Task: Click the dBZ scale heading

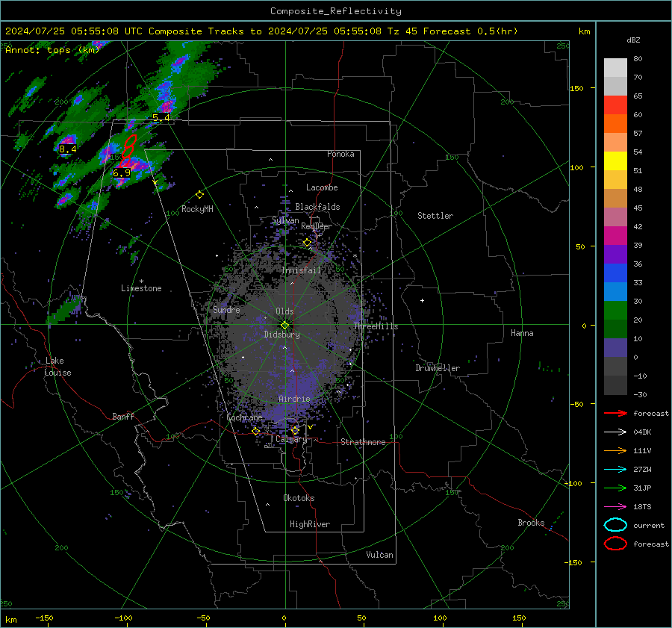Action: tap(633, 40)
